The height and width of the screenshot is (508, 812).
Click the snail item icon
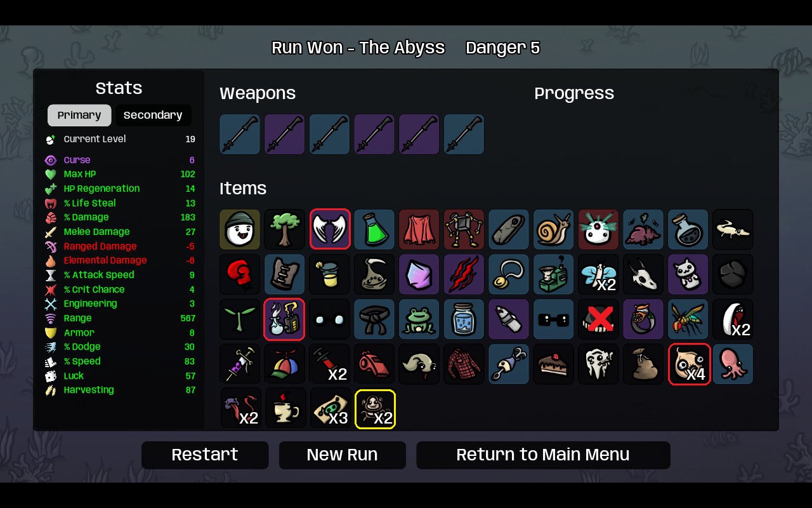[554, 229]
